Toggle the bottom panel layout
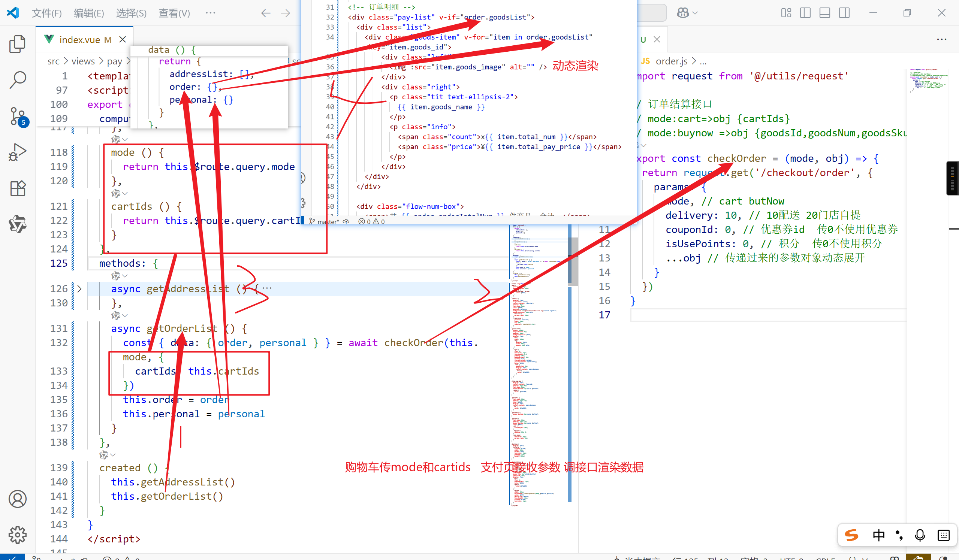The height and width of the screenshot is (560, 959). 825,13
